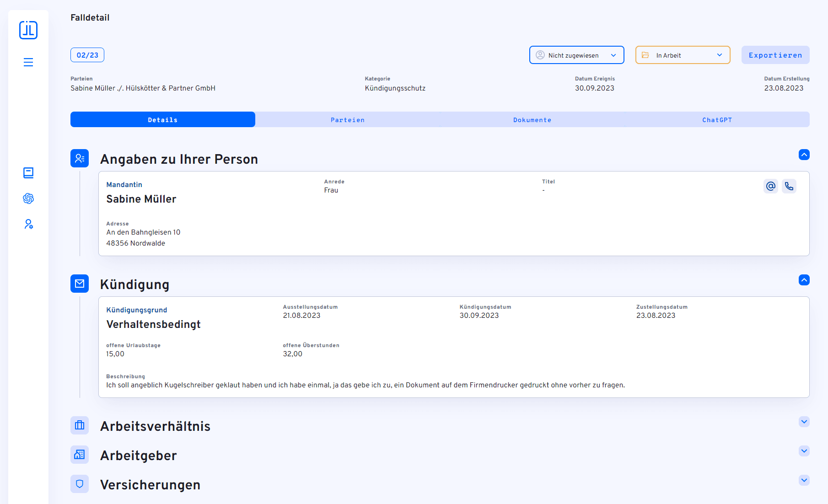The image size is (828, 504).
Task: Open the In Arbeit status dropdown
Action: pos(683,55)
